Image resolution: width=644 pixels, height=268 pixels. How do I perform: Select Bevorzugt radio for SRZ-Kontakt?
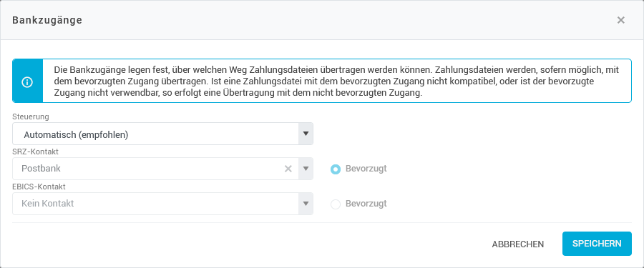[336, 169]
